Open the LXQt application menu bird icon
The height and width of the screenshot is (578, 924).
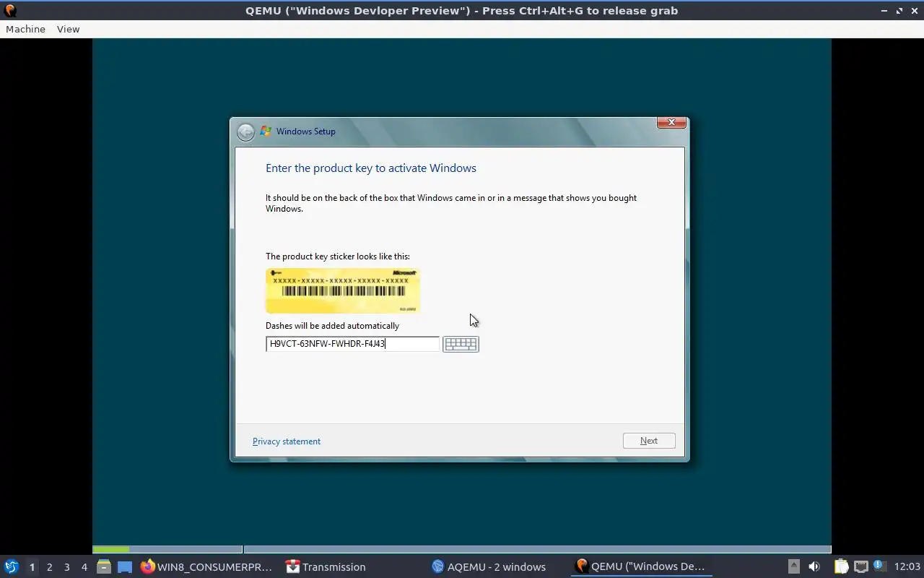(x=11, y=566)
